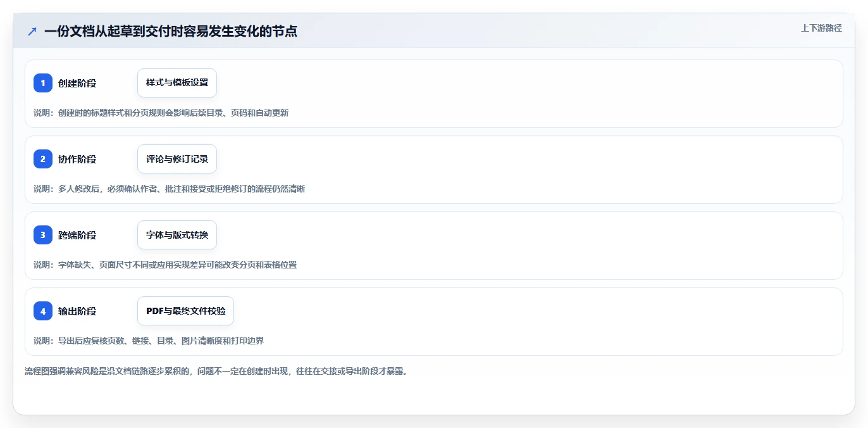
Task: Click the step number 3 badge
Action: click(x=43, y=235)
